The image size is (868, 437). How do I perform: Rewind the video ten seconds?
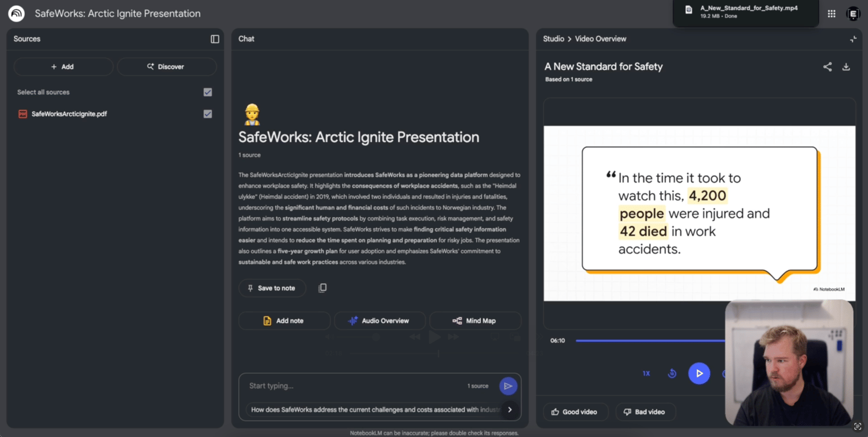pos(672,373)
